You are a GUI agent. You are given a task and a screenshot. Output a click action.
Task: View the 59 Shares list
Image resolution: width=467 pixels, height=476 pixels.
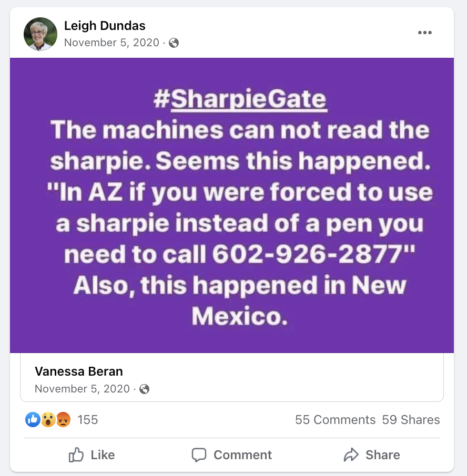[411, 420]
